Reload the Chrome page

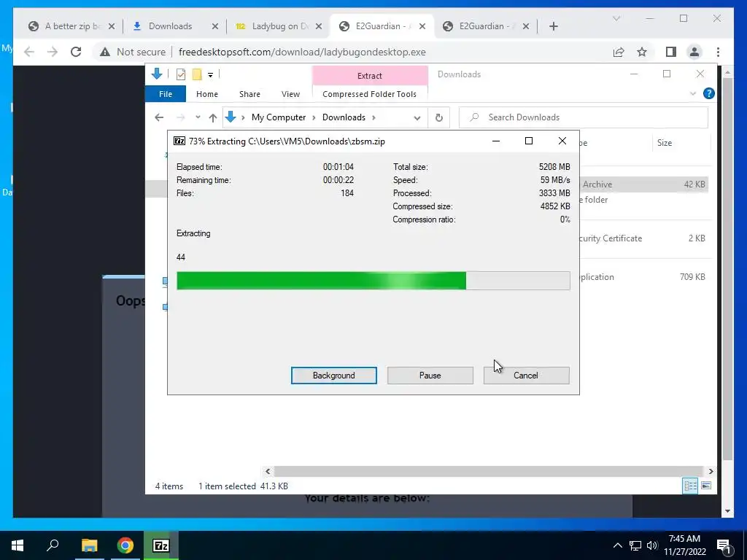tap(76, 52)
